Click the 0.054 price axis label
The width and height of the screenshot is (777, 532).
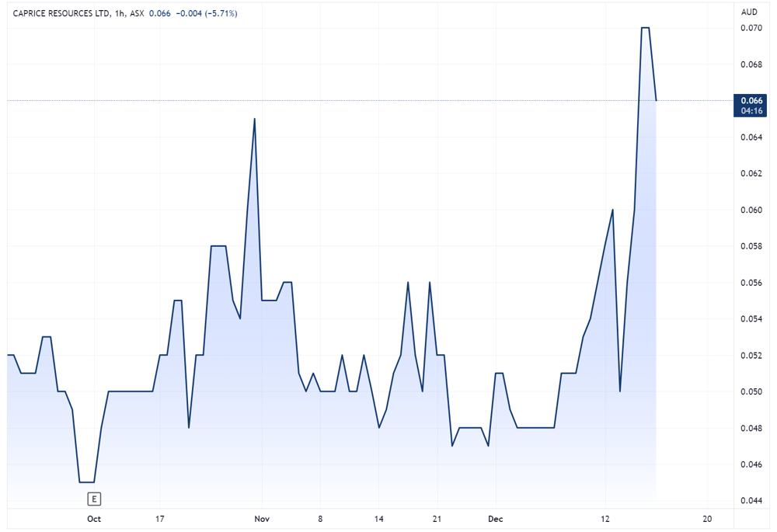pos(751,319)
